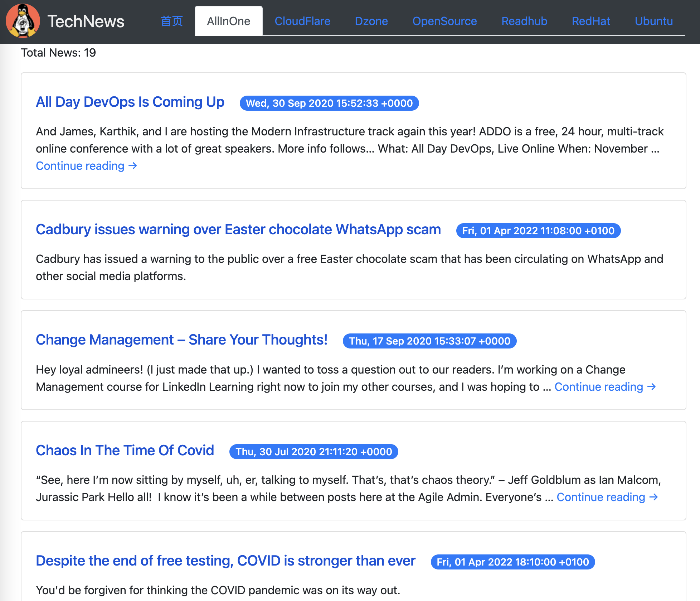Viewport: 700px width, 601px height.
Task: Open the Dzone news tab
Action: [371, 21]
